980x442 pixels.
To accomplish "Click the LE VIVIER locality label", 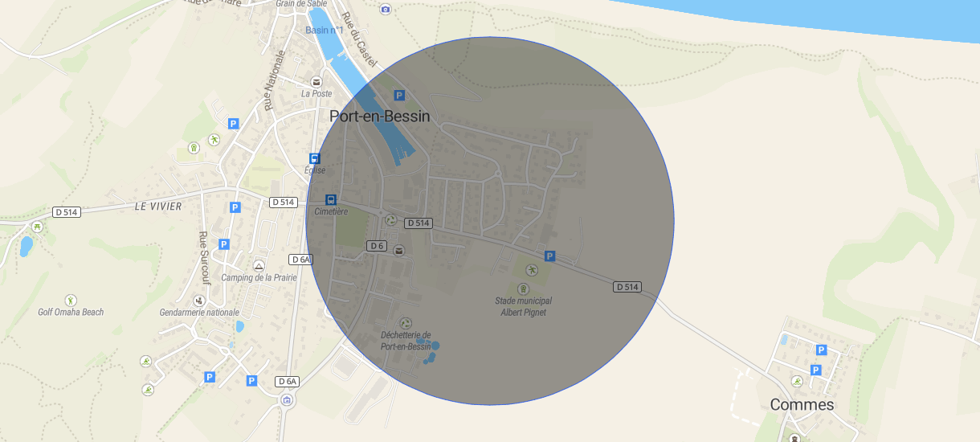I will [158, 207].
